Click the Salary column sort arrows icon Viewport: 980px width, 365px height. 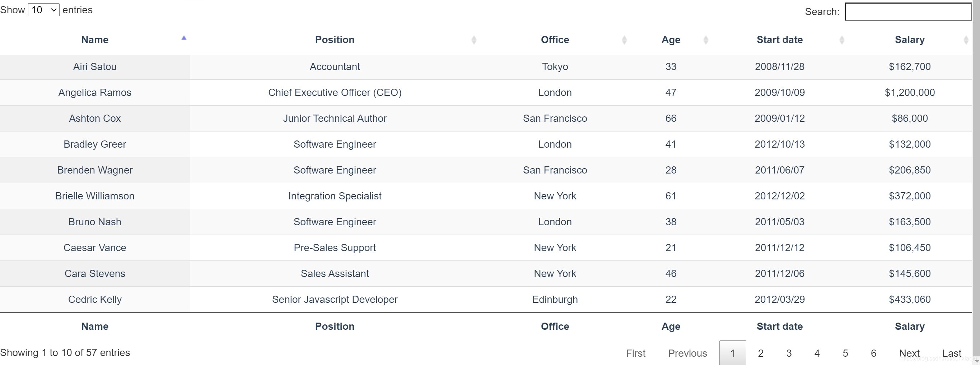click(x=966, y=40)
